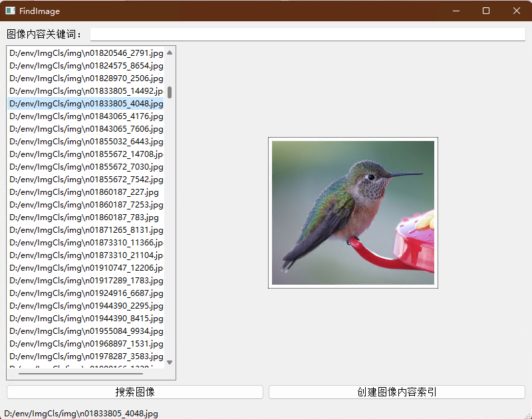Click the 创建图像内容索引 button

pos(397,392)
